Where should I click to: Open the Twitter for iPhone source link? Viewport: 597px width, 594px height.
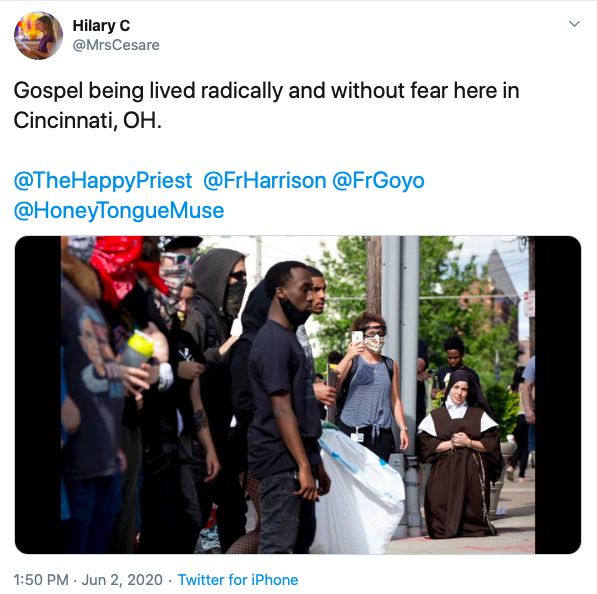[x=238, y=580]
